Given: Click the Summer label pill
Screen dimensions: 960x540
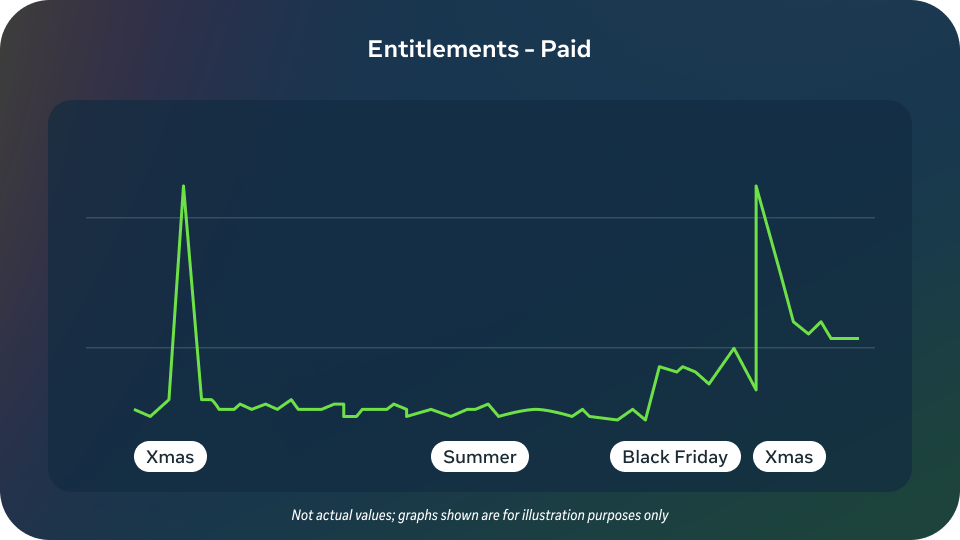Looking at the screenshot, I should click(479, 457).
